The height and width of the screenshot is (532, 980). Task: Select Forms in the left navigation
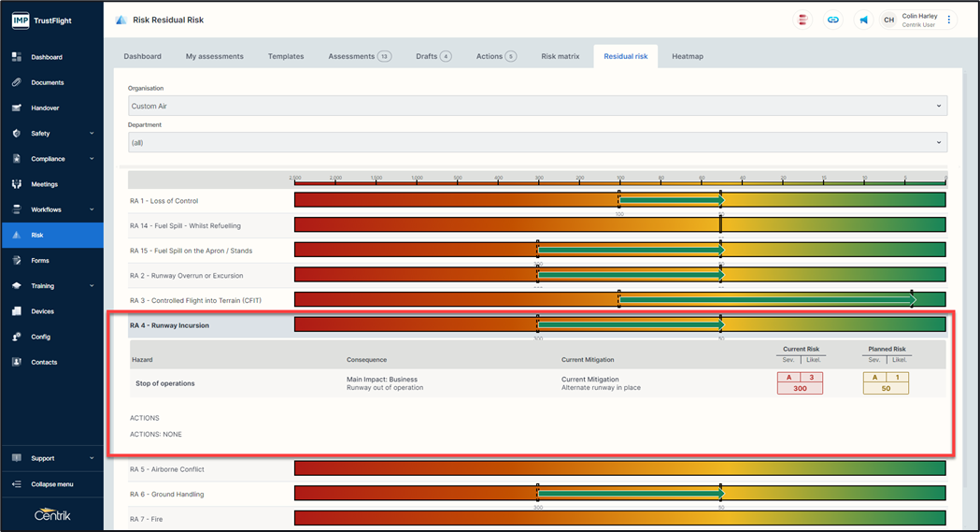coord(40,260)
